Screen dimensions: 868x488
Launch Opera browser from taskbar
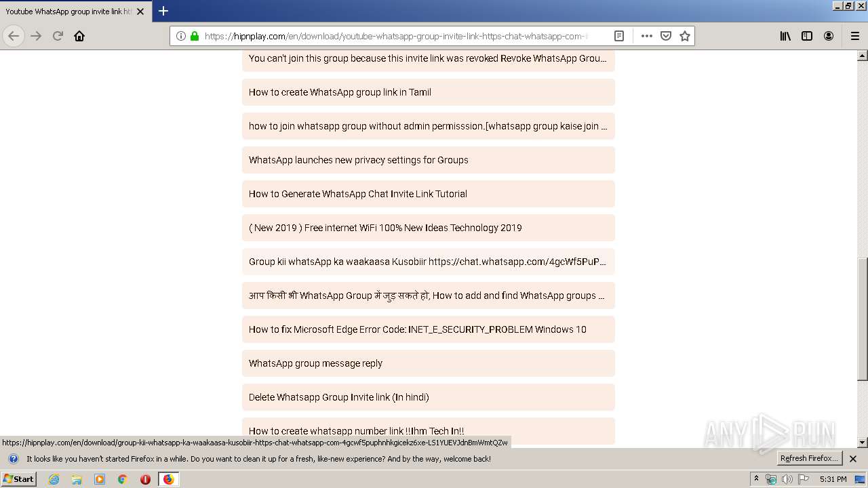click(x=145, y=479)
